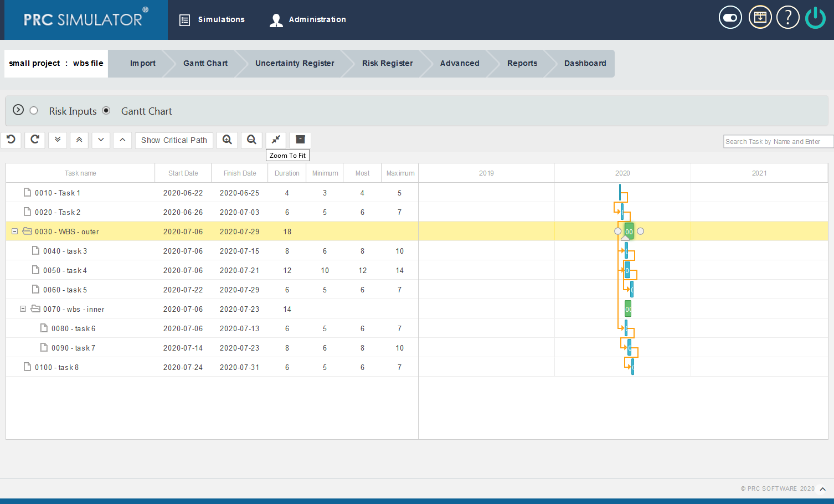Image resolution: width=834 pixels, height=504 pixels.
Task: Click the toggle switch icon in the header
Action: [730, 17]
